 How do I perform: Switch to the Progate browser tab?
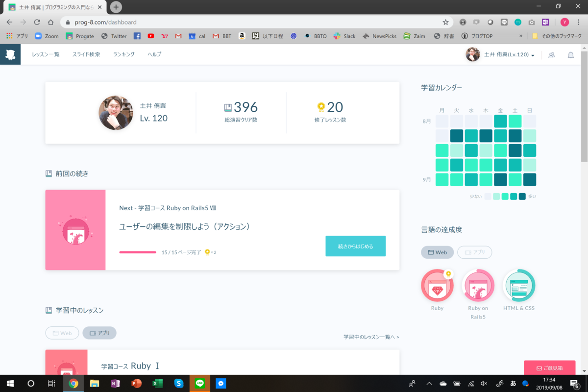54,7
